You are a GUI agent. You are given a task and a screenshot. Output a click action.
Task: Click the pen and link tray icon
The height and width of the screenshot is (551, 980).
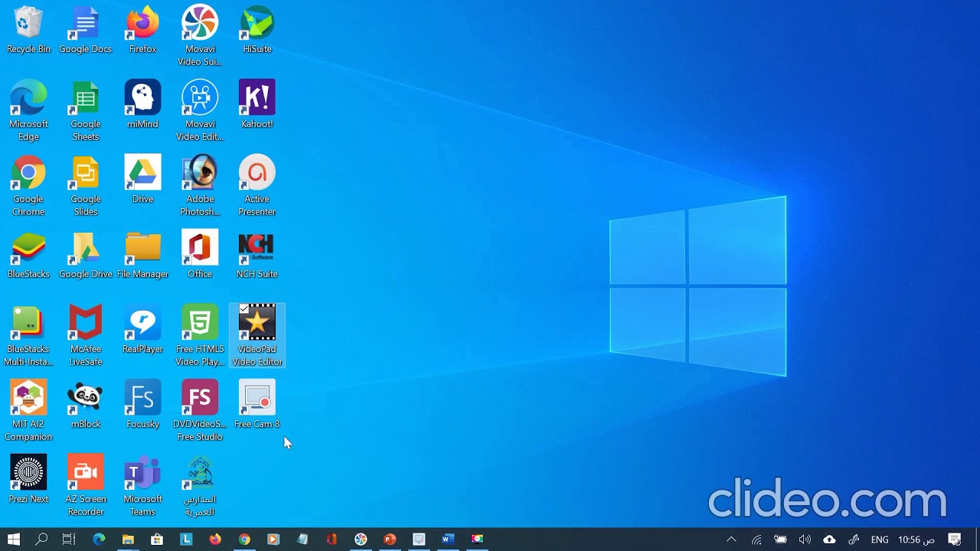(854, 540)
